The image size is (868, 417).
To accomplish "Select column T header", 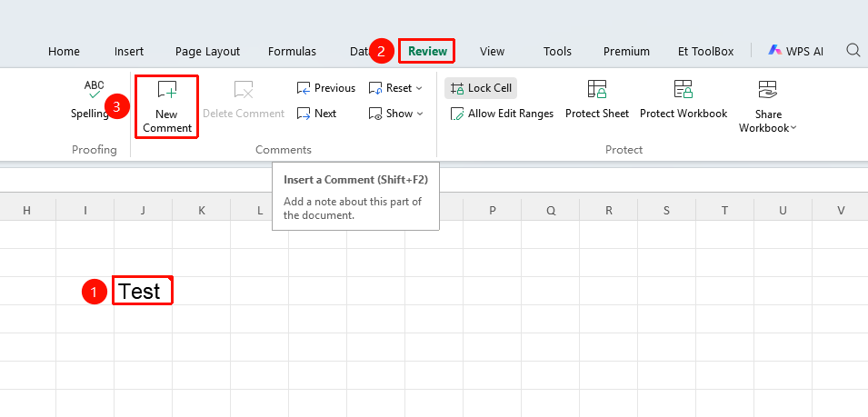I will coord(724,210).
